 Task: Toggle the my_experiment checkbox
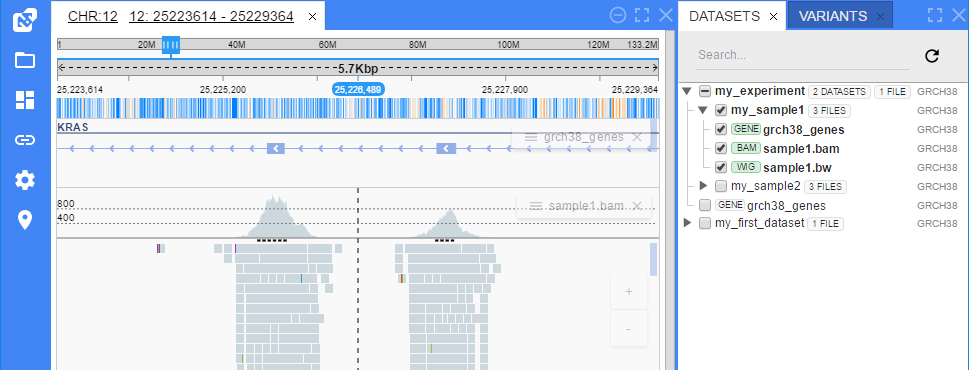click(705, 91)
